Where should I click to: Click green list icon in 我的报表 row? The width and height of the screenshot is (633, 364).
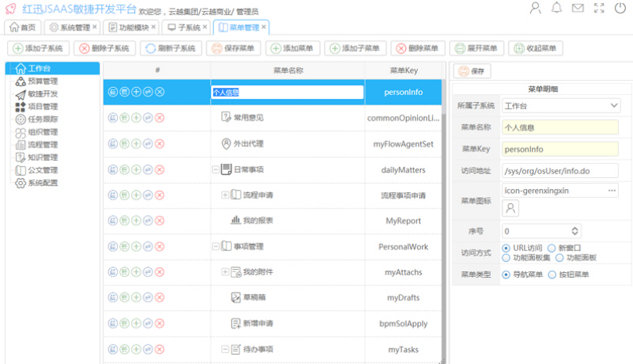[x=125, y=220]
